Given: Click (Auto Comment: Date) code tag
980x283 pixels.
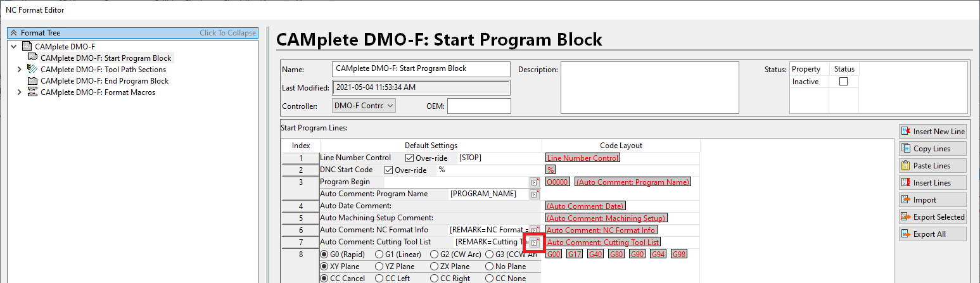Looking at the screenshot, I should tap(585, 206).
